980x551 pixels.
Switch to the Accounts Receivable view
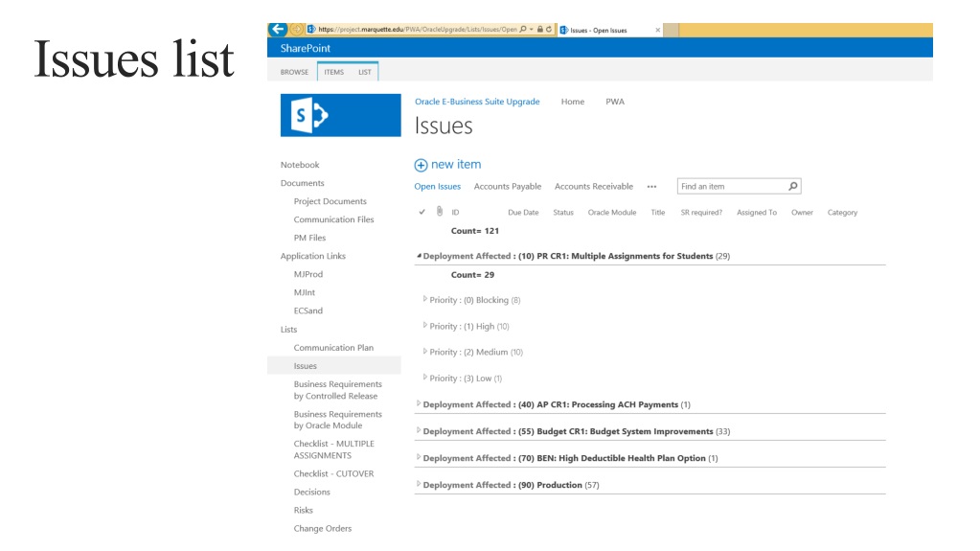tap(594, 186)
